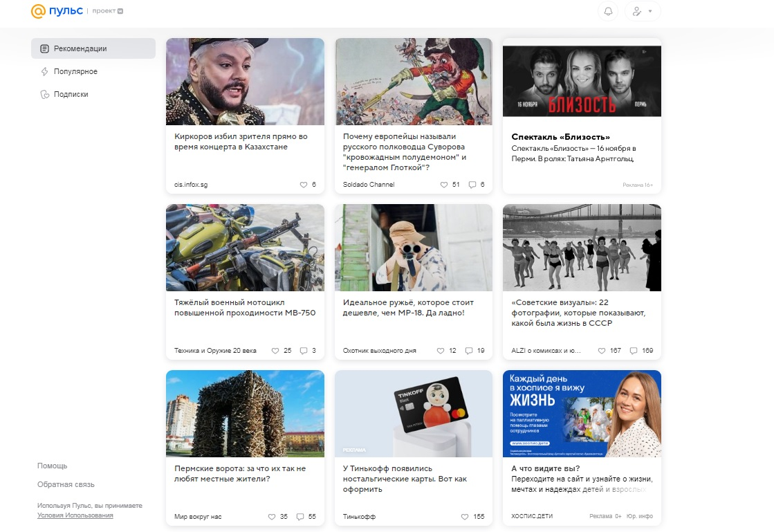Image resolution: width=774 pixels, height=532 pixels.
Task: Click Юр. инфо on hospice ad
Action: point(640,516)
